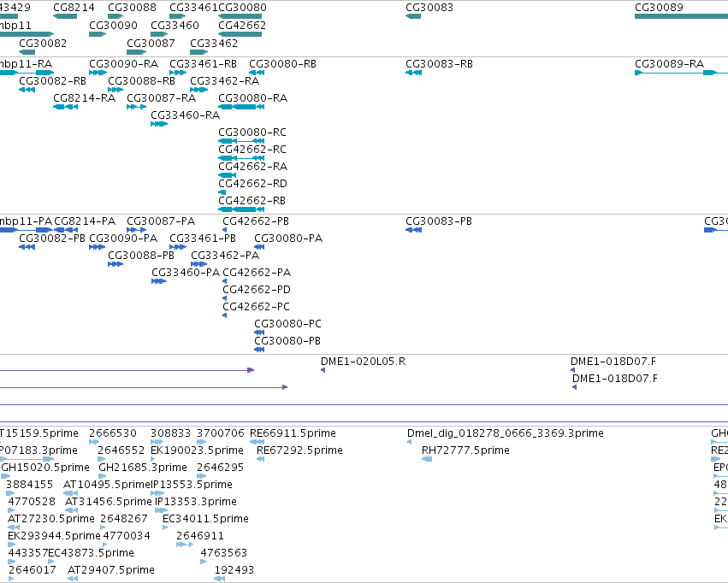Click protein CG33462-PA
Viewport: 728px width, 583px height.
coord(225,256)
